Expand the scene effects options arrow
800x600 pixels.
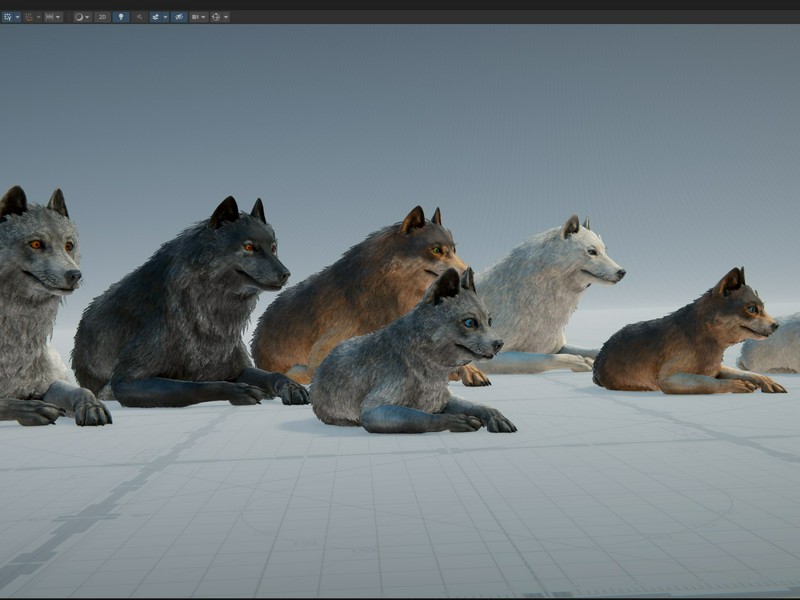click(x=165, y=17)
